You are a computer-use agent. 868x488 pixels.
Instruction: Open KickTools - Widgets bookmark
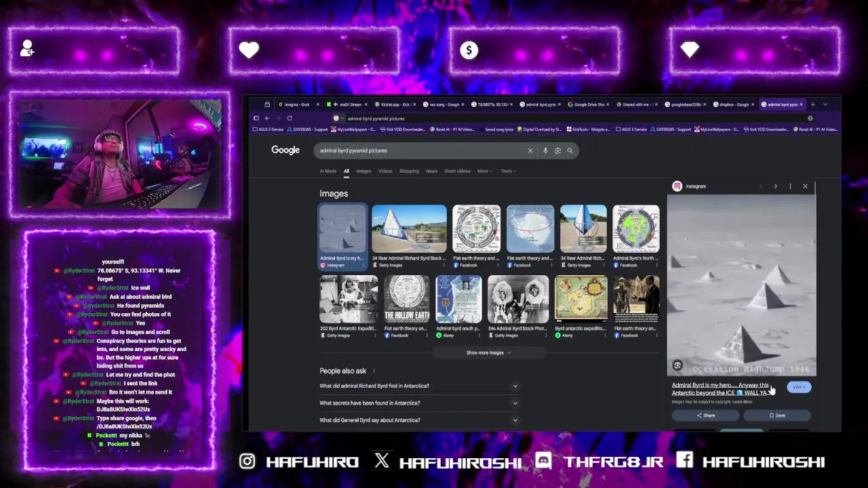(587, 129)
